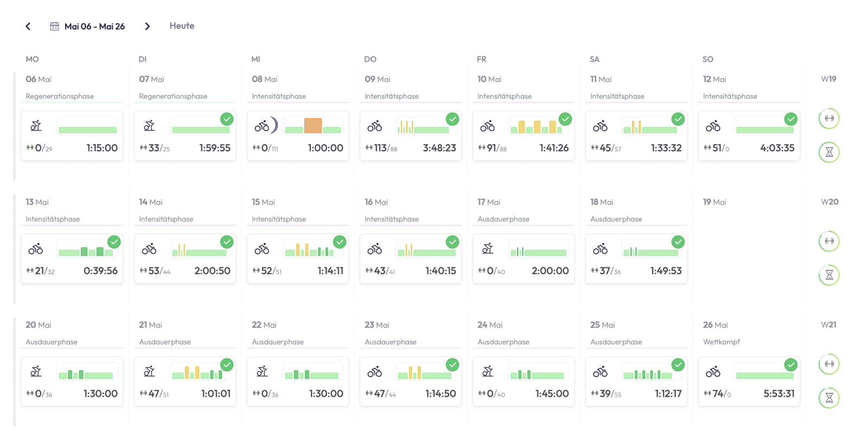The width and height of the screenshot is (868, 445).
Task: Click bike icon on 23 Mai workout
Action: click(x=374, y=372)
